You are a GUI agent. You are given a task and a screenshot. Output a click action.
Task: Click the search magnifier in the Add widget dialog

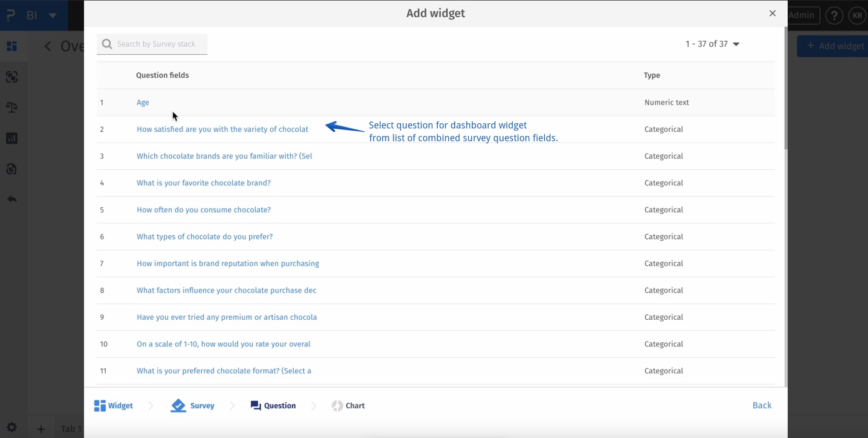[106, 44]
